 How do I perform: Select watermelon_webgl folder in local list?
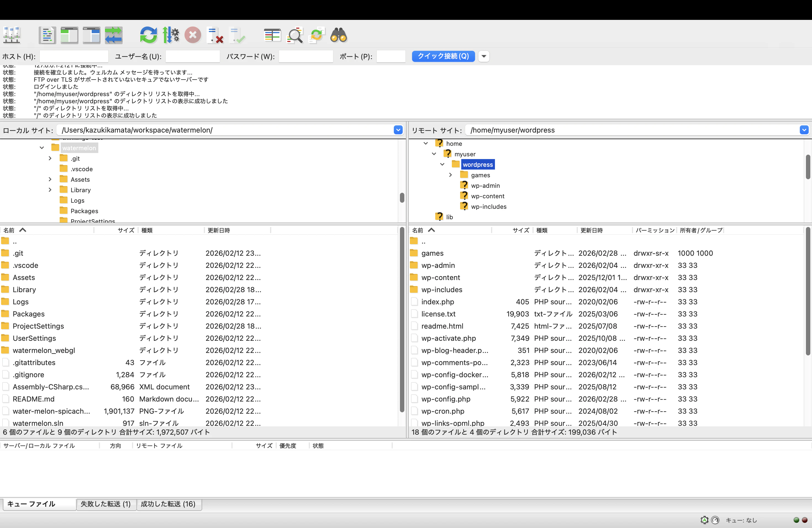pyautogui.click(x=44, y=350)
